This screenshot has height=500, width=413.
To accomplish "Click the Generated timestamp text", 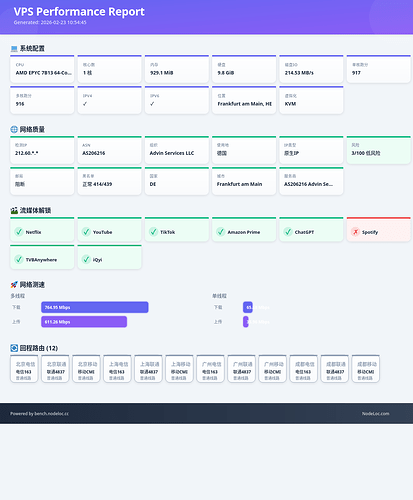I will pos(50,22).
